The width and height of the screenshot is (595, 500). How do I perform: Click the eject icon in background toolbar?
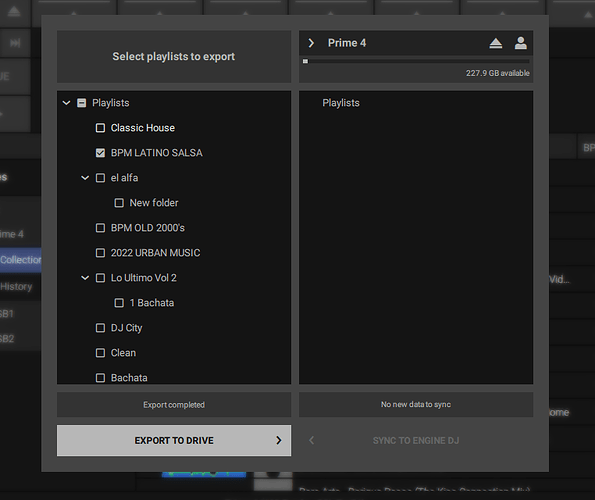point(14,11)
